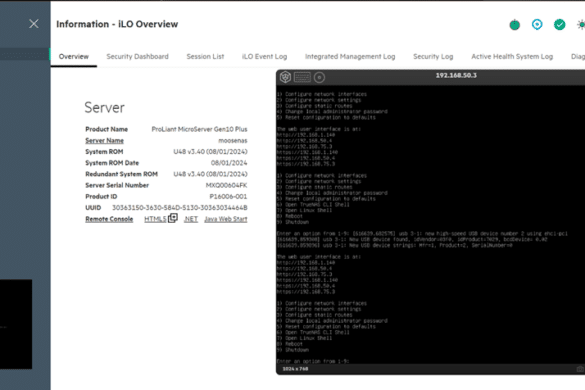The image size is (585, 390).
Task: Open the console power menu icon
Action: pyautogui.click(x=285, y=77)
